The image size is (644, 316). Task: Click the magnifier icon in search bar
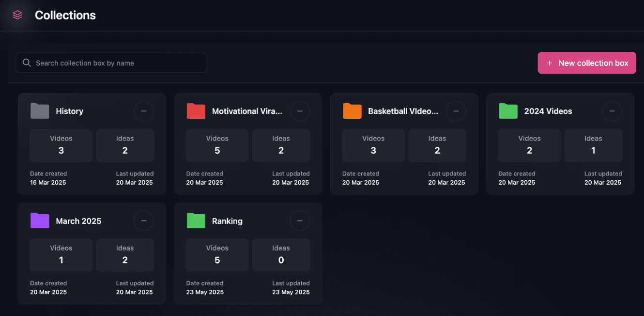click(26, 63)
